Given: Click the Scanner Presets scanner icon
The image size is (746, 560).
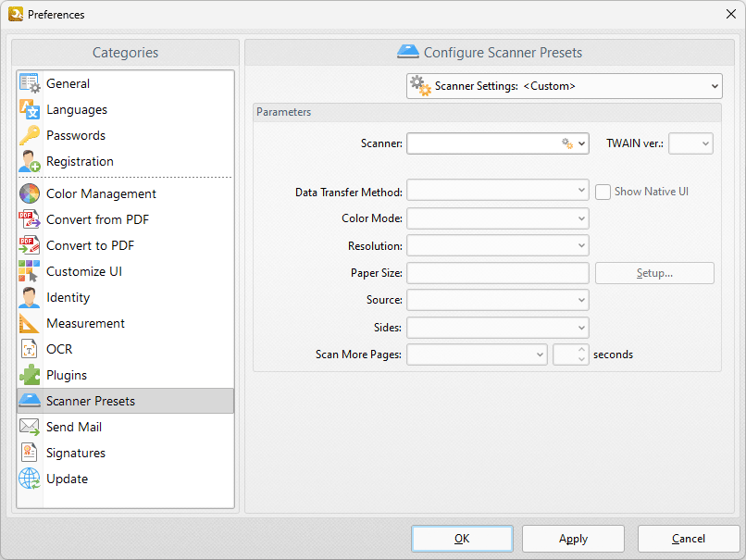Looking at the screenshot, I should point(30,401).
